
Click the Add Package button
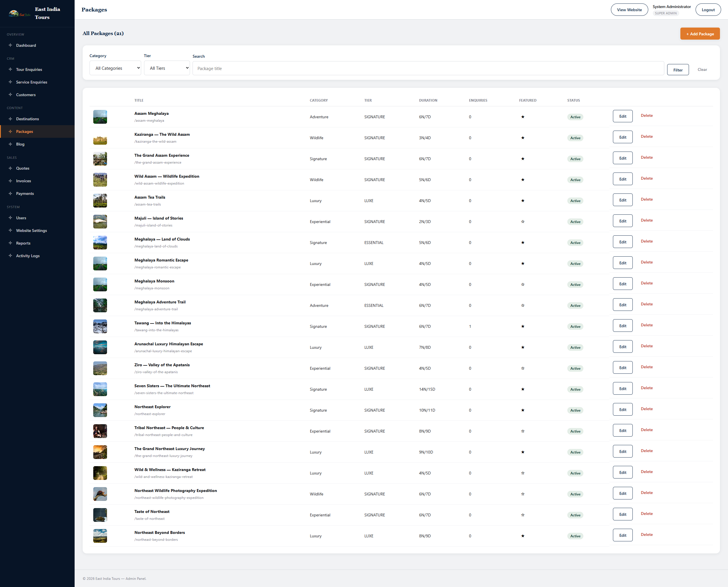[x=700, y=34]
